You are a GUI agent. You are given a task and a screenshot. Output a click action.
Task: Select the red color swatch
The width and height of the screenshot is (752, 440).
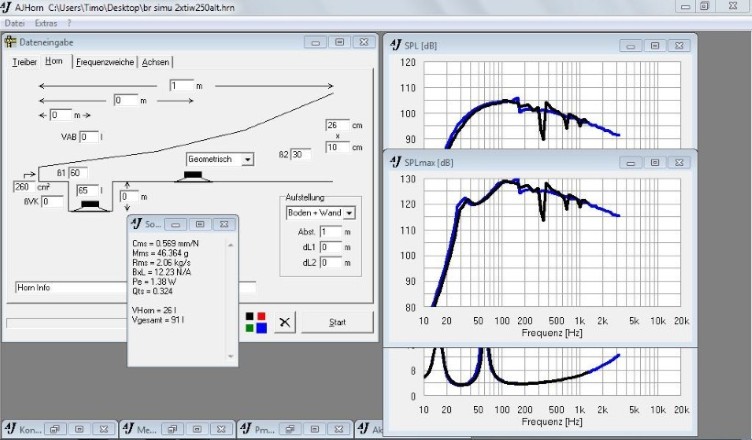(261, 316)
